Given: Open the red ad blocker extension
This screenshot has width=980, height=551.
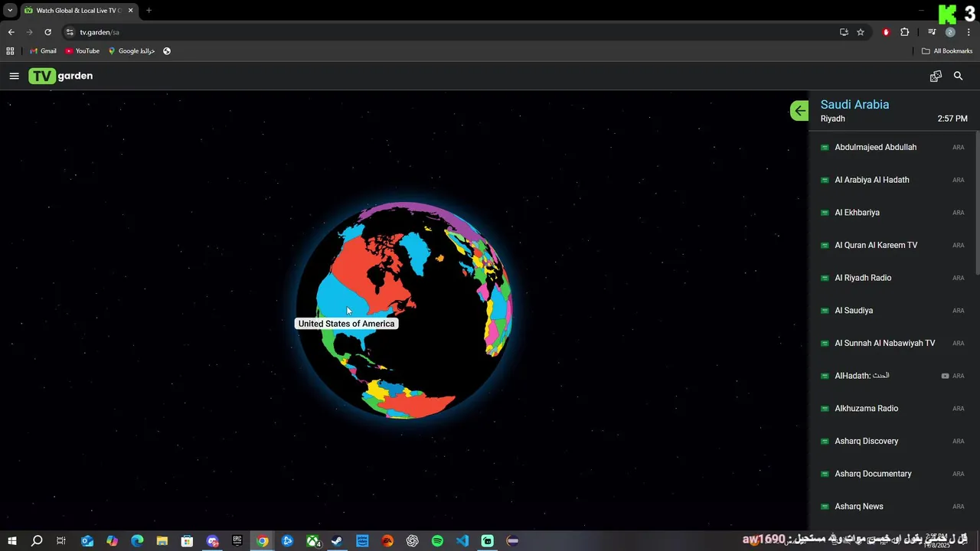Looking at the screenshot, I should coord(886,32).
